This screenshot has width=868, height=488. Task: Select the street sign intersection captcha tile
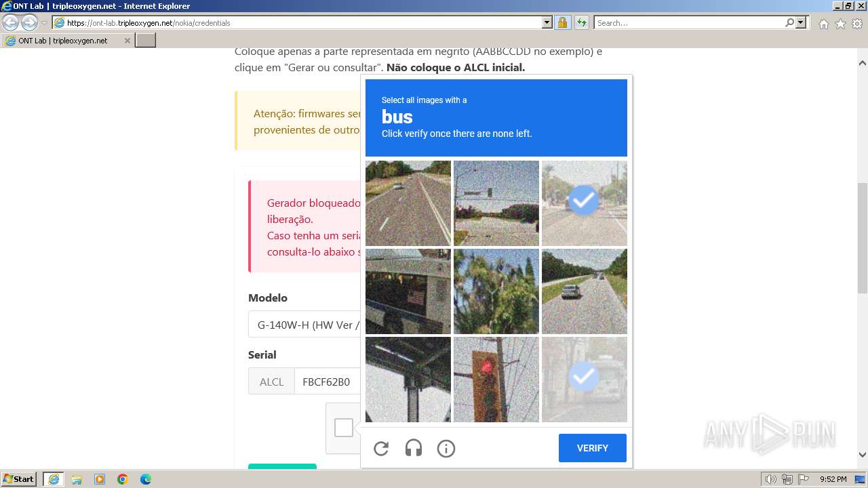pos(496,203)
